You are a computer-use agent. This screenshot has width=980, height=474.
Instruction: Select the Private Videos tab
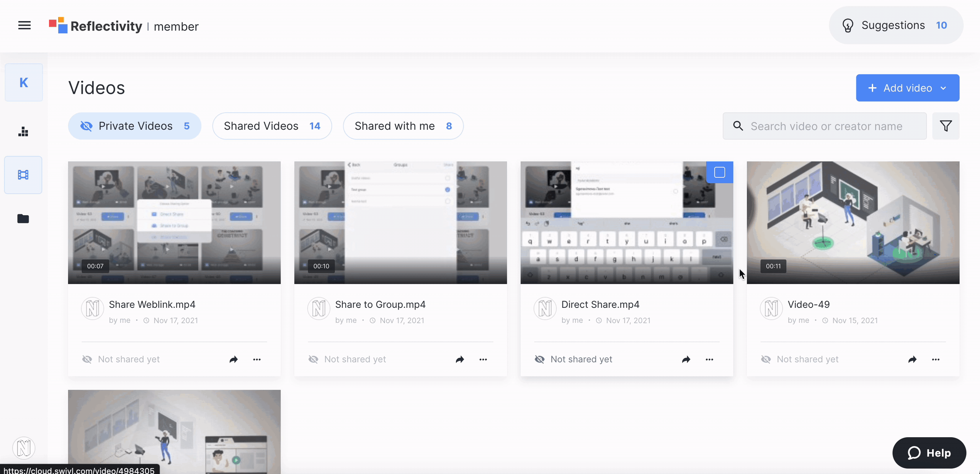point(135,126)
